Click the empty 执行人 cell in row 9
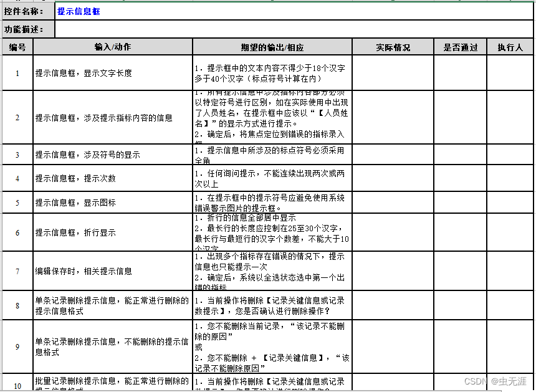This screenshot has height=392, width=536. pyautogui.click(x=510, y=347)
